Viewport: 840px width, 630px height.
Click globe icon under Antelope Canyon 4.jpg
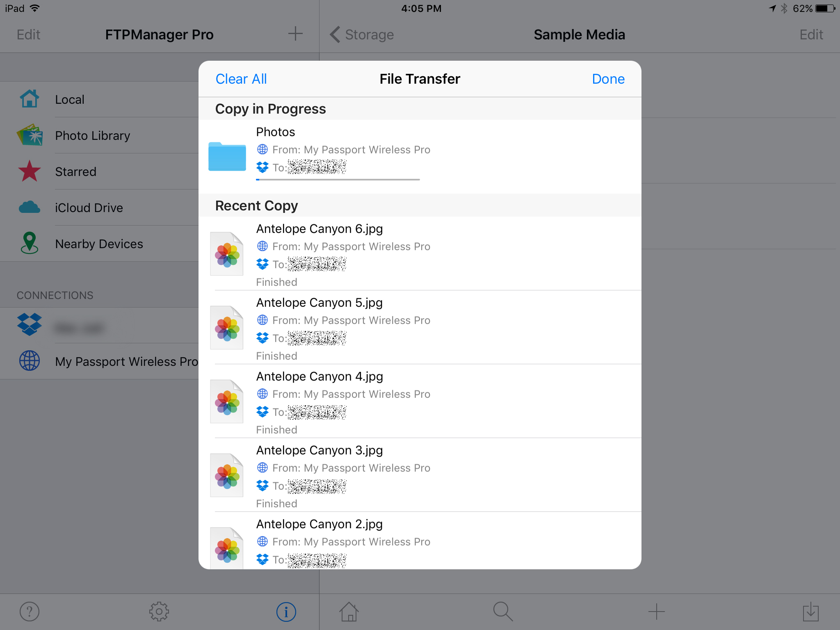262,394
